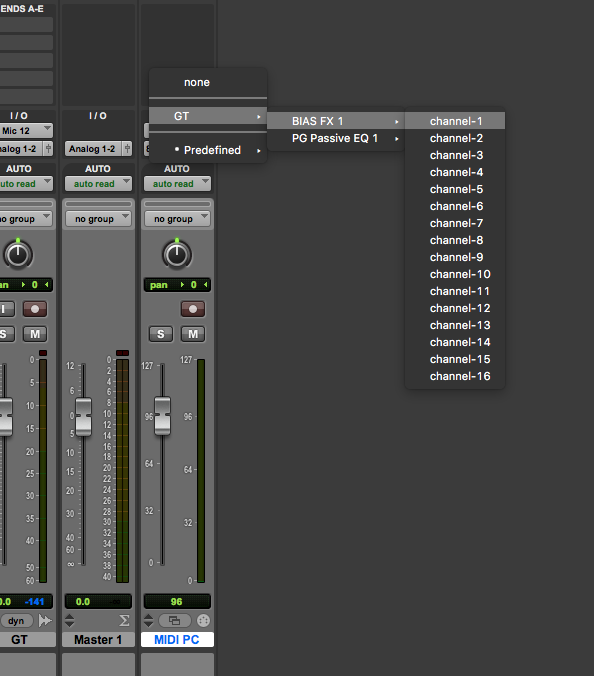
Task: Click the double-arrow icon beside the dyn button
Action: click(45, 621)
